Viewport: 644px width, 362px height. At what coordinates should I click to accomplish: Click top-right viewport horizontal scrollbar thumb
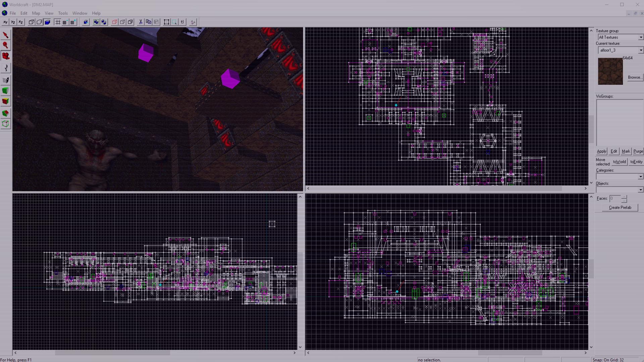(x=515, y=189)
